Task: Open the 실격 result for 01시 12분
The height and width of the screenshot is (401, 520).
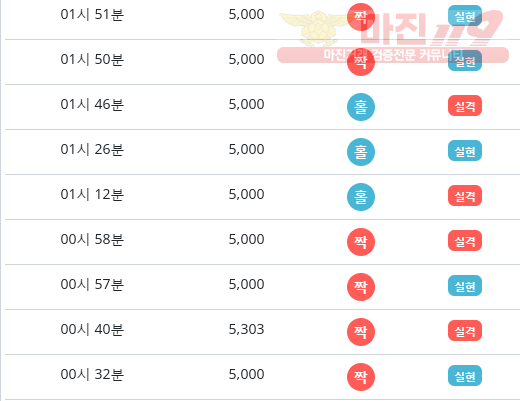Action: coord(465,196)
